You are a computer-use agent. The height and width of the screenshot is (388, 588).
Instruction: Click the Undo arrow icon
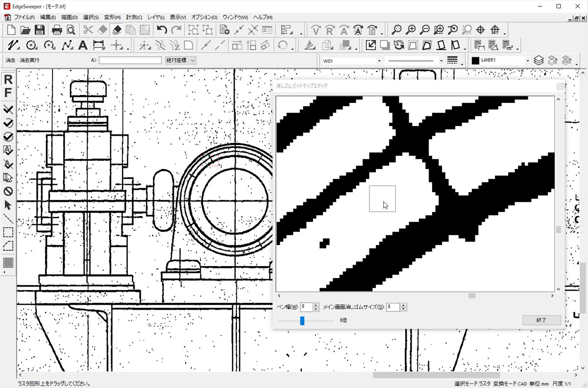(x=162, y=29)
